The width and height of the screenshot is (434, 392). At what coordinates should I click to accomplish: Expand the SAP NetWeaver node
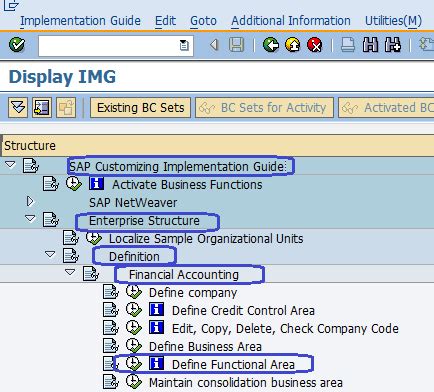(30, 201)
